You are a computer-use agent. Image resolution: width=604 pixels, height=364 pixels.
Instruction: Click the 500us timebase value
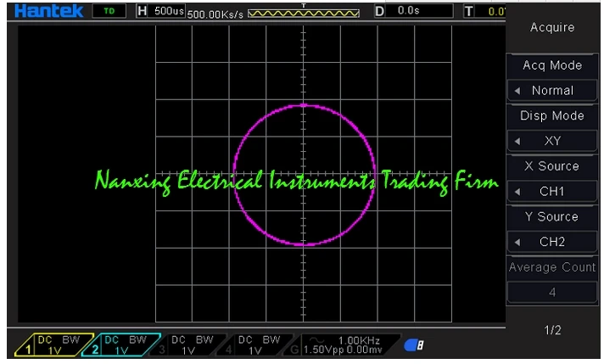(169, 11)
